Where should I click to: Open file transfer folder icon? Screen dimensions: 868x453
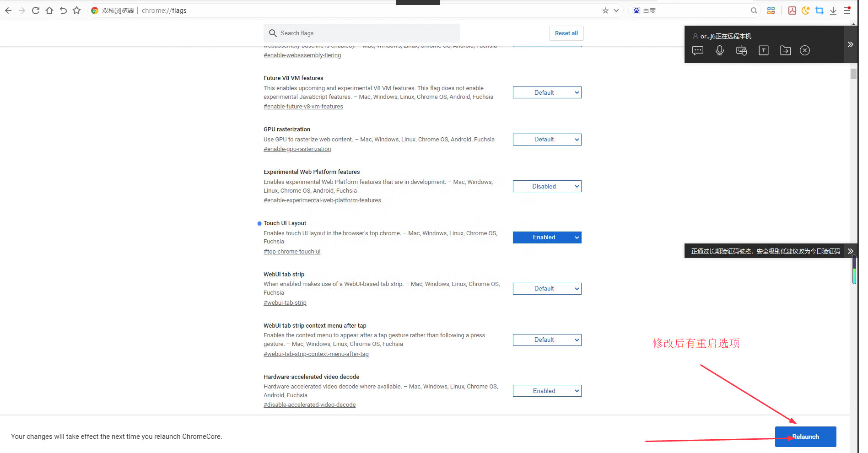(x=786, y=50)
